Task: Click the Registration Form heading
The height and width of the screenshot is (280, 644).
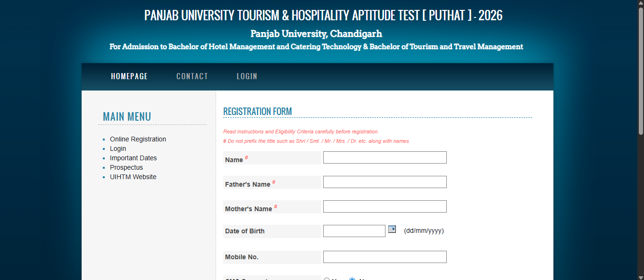Action: point(258,112)
